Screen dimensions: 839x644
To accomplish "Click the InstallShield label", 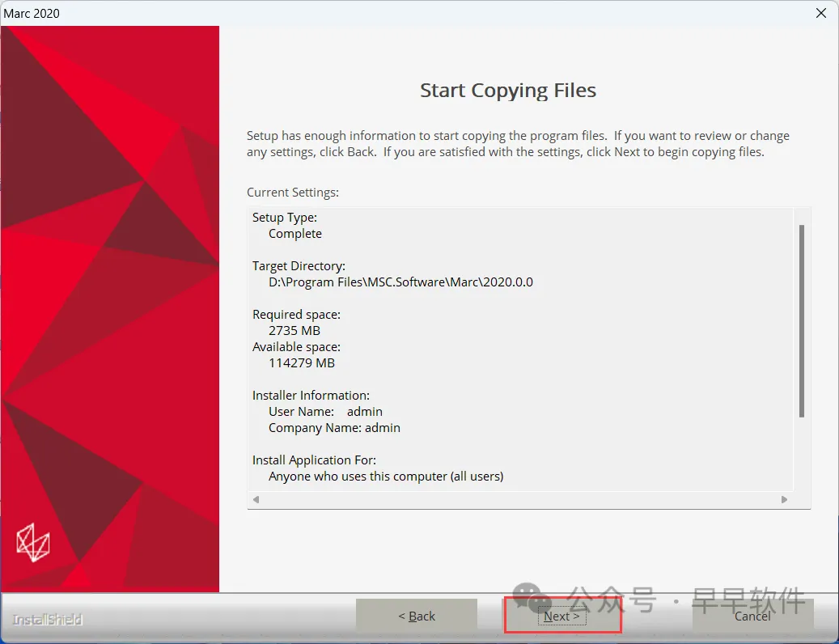I will click(47, 620).
